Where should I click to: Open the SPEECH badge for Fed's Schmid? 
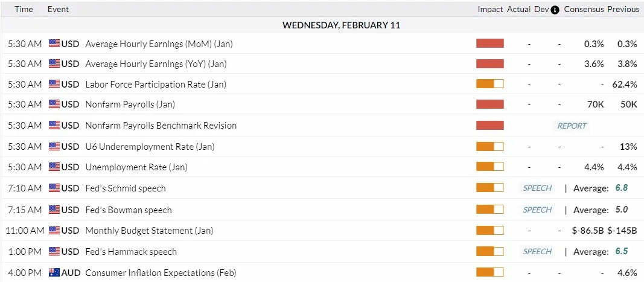tap(537, 188)
